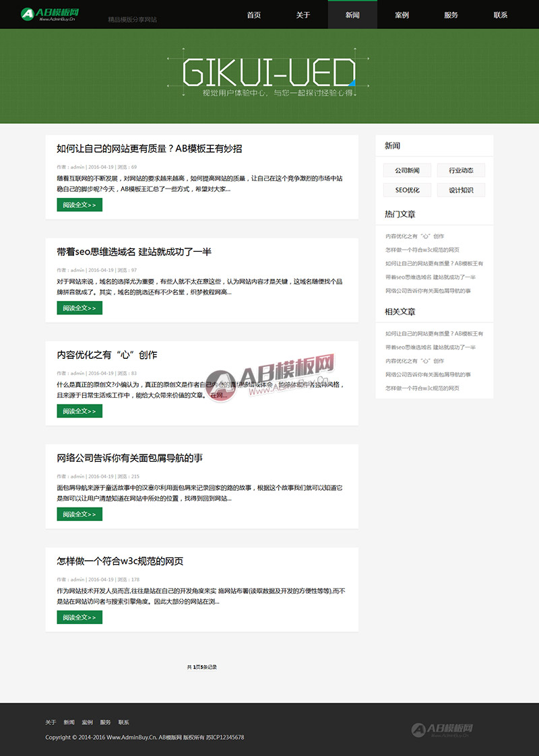The image size is (539, 756).
Task: Select the 案例 item in the top navigation
Action: point(402,15)
